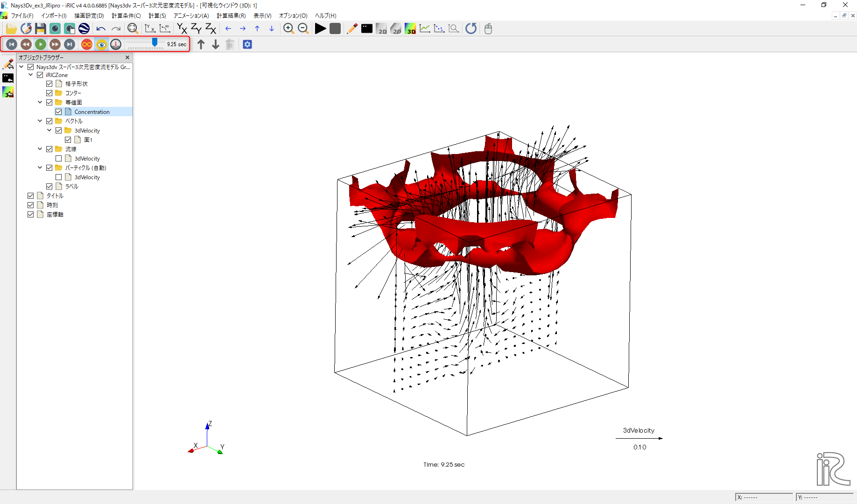857x504 pixels.
Task: Jump to the last animation step
Action: pos(70,44)
